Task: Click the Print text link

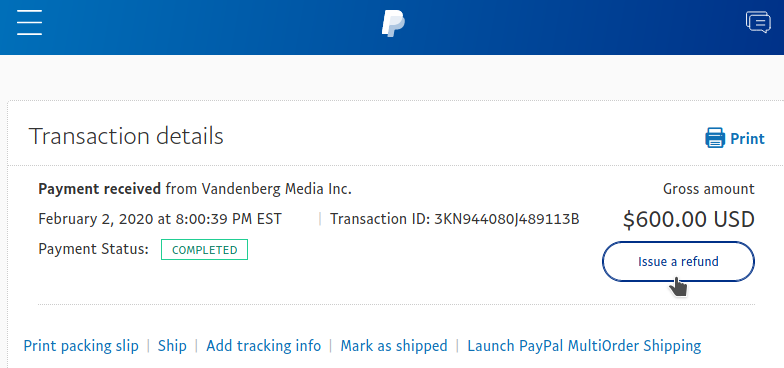Action: pos(748,138)
